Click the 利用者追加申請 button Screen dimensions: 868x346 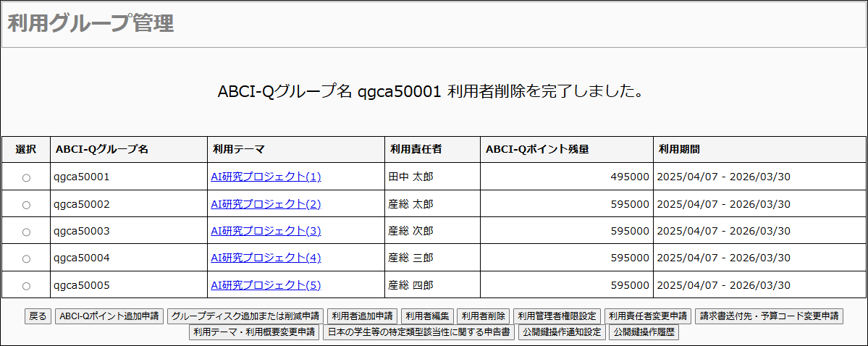pos(362,316)
